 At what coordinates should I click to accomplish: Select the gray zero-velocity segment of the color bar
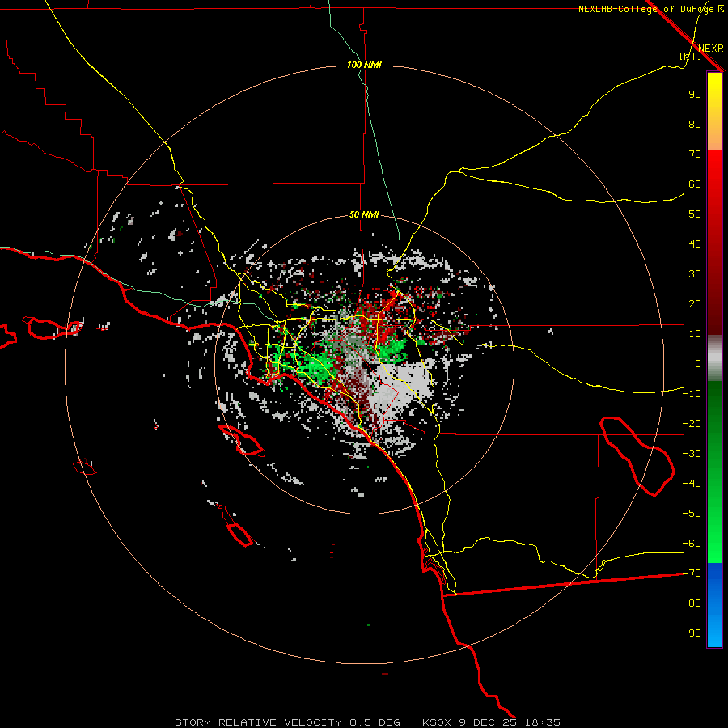[714, 358]
